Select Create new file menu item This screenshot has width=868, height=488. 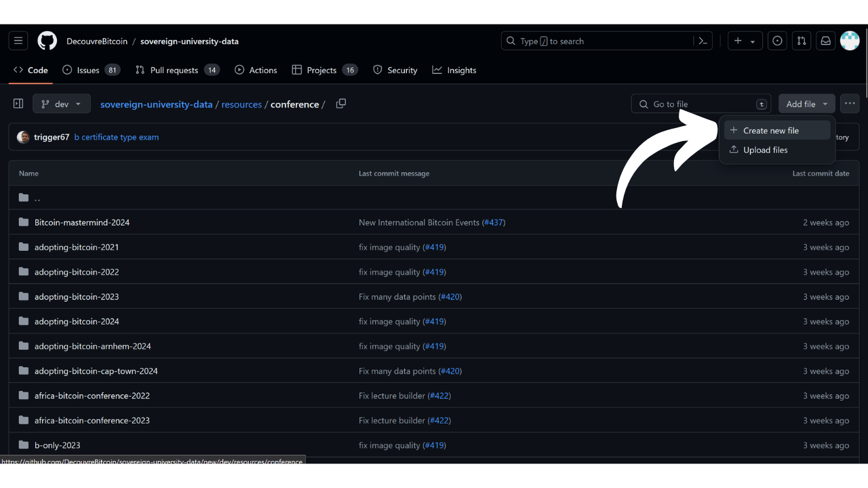click(x=771, y=130)
